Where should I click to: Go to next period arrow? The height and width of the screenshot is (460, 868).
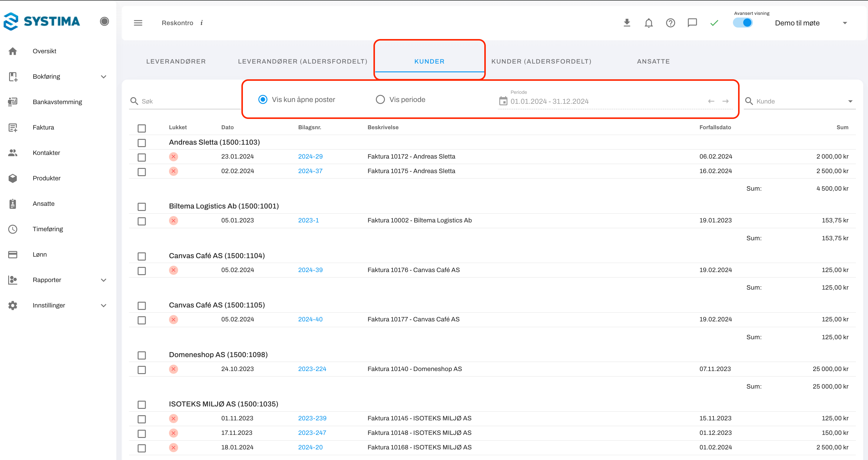tap(725, 101)
